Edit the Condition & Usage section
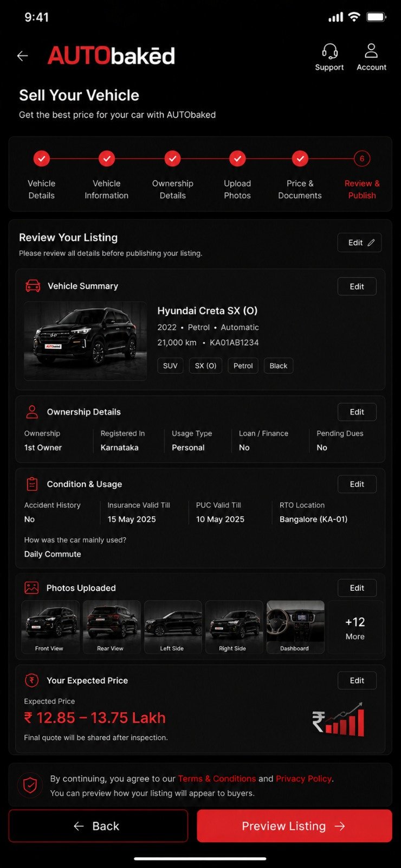 [357, 484]
